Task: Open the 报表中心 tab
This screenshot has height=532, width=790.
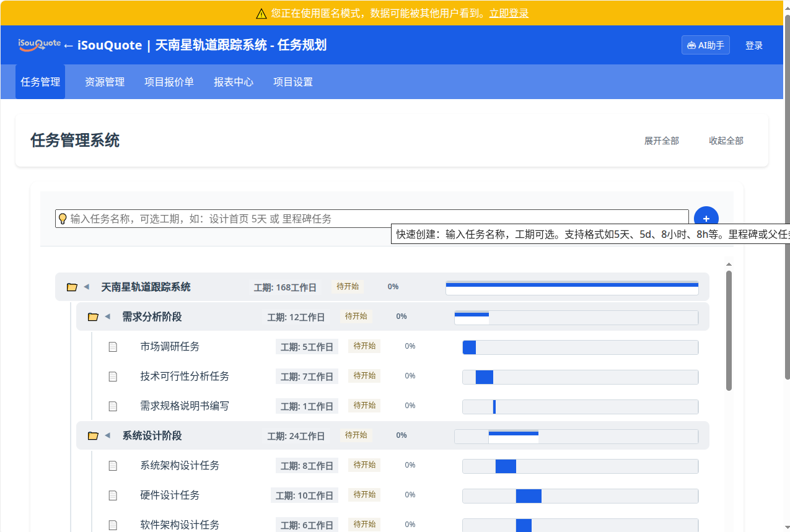Action: pyautogui.click(x=234, y=82)
